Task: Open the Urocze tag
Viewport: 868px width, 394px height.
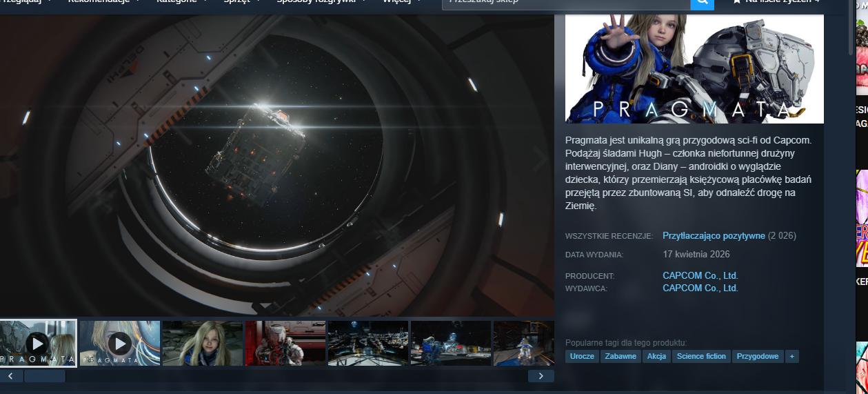Action: (582, 357)
